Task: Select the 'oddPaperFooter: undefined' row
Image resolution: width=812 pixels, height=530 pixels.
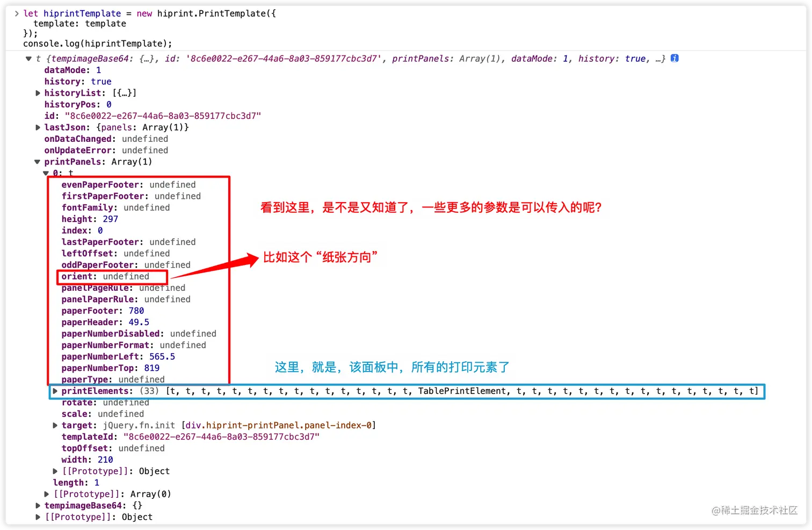Action: click(x=126, y=265)
